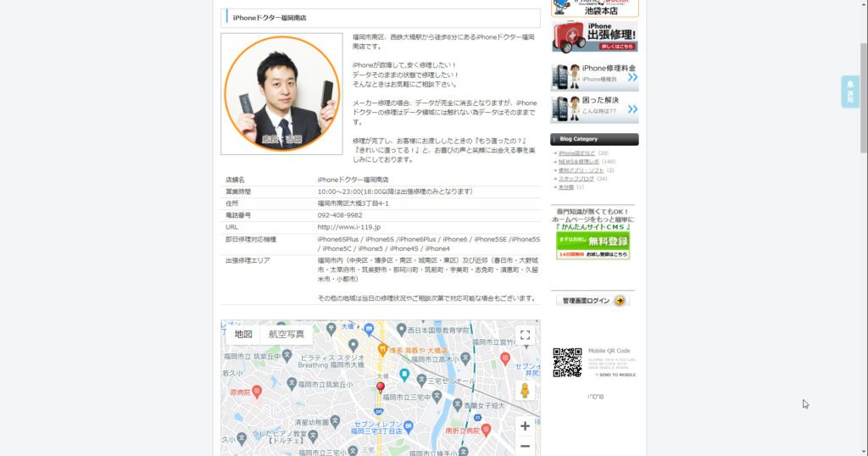Open the 未分類 blog category
Screen dimensions: 868x456
[x=565, y=187]
